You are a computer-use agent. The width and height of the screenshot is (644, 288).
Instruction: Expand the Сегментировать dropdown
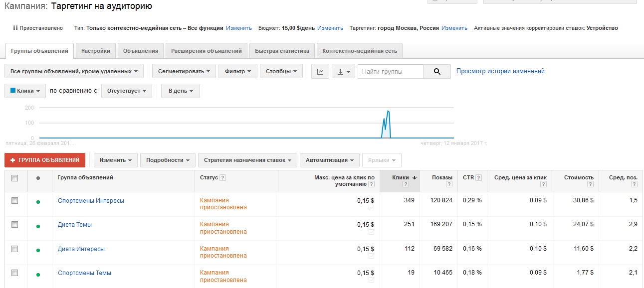pos(184,72)
